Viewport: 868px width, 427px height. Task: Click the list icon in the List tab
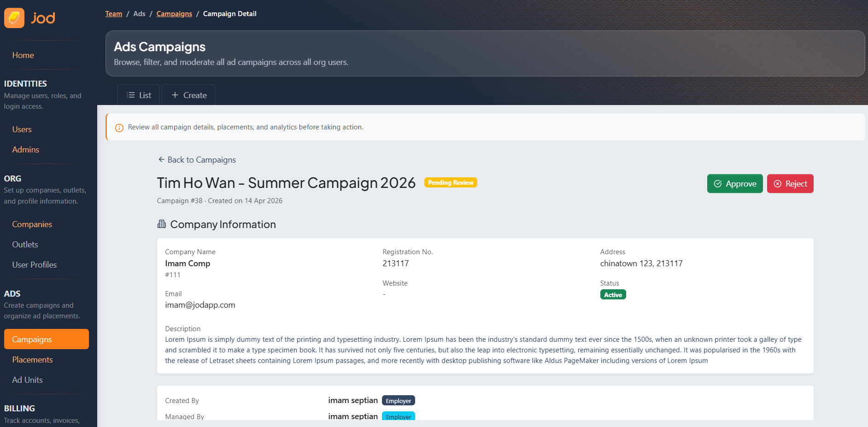click(131, 95)
